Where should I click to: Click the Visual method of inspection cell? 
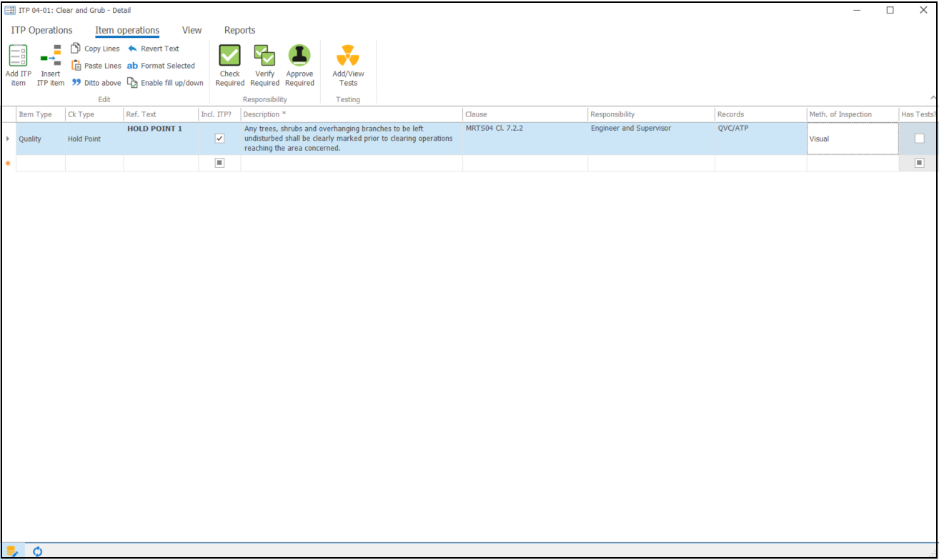[x=852, y=139]
